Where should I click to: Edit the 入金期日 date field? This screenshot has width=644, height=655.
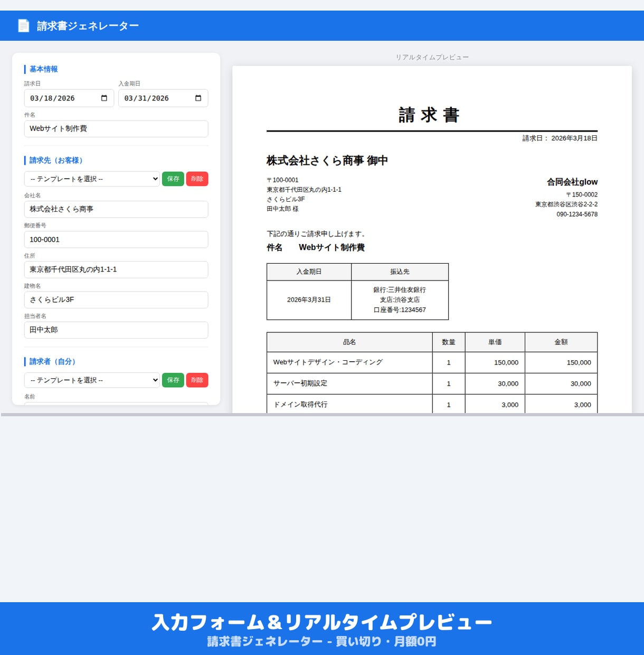click(x=163, y=98)
